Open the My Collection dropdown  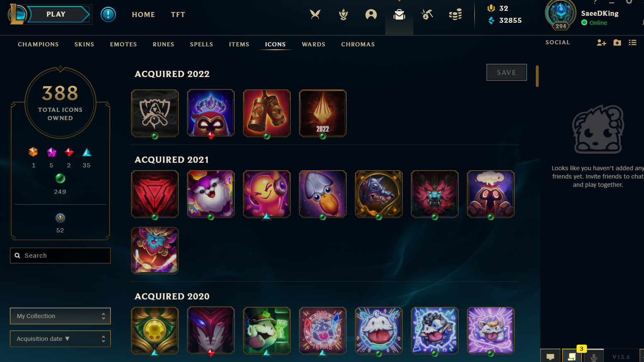[x=60, y=316]
